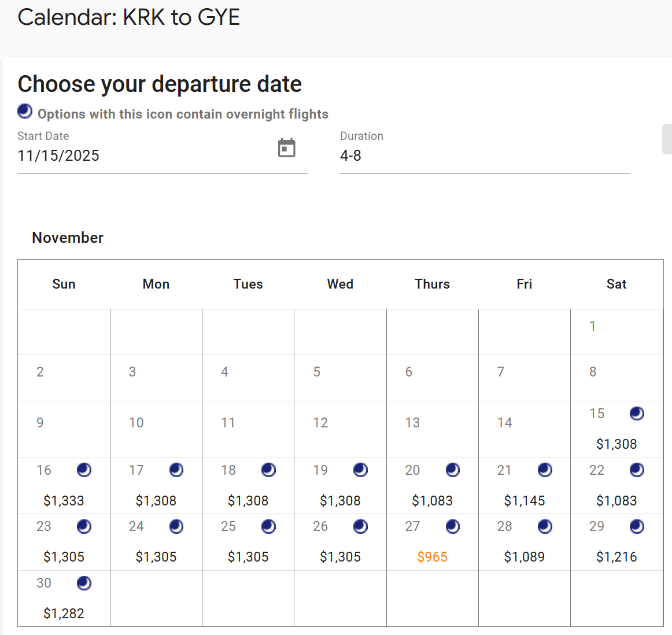Click the overnight moon icon on November 26
This screenshot has height=635, width=672.
click(360, 526)
